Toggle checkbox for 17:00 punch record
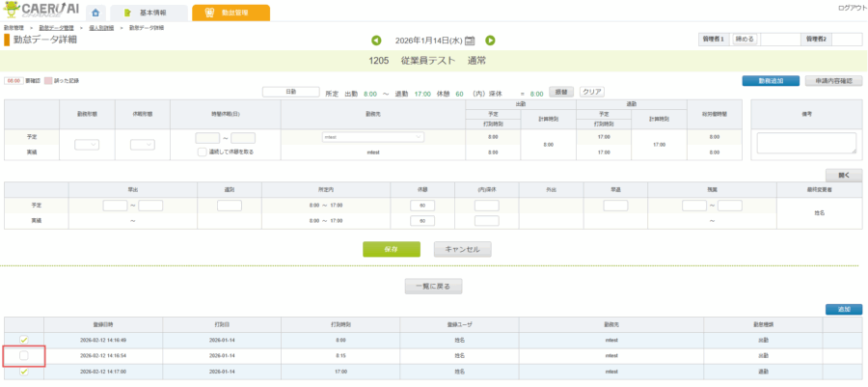This screenshot has width=868, height=387. pos(24,372)
